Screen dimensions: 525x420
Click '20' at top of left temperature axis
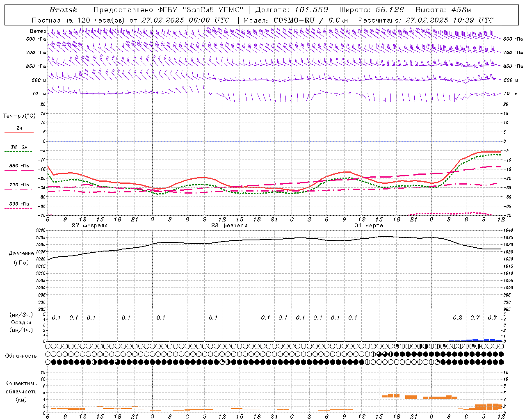(44, 104)
